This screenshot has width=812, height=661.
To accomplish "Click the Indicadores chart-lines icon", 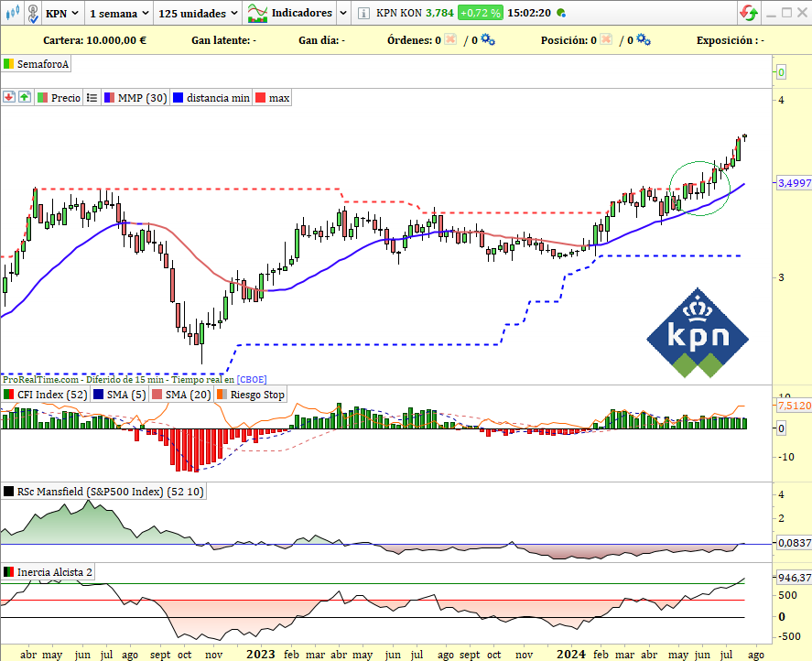I will coord(257,13).
